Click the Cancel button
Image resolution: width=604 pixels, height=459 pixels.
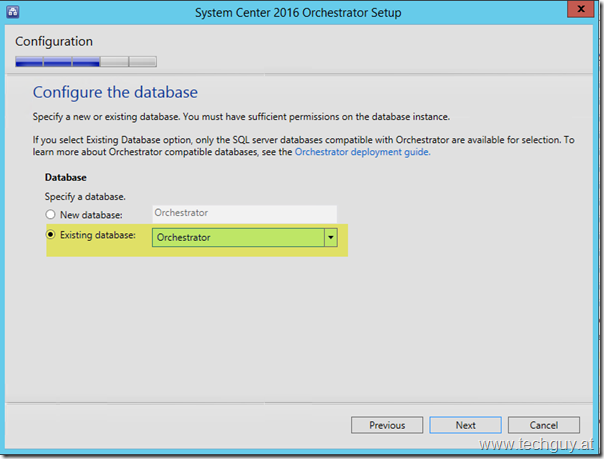(x=544, y=425)
